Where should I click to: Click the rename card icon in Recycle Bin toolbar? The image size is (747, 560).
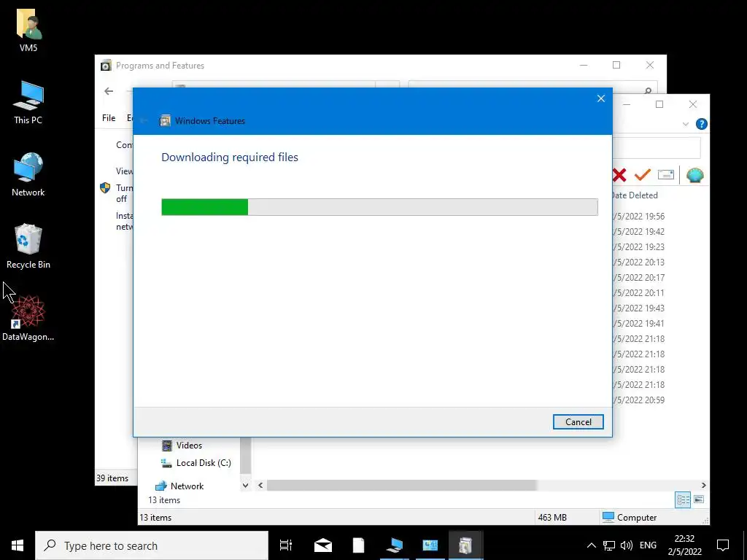tap(665, 175)
